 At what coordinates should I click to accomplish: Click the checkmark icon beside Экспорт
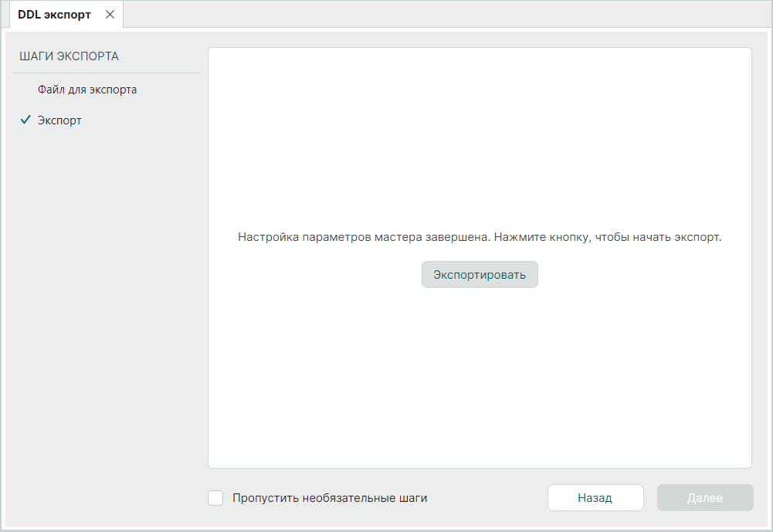click(25, 120)
